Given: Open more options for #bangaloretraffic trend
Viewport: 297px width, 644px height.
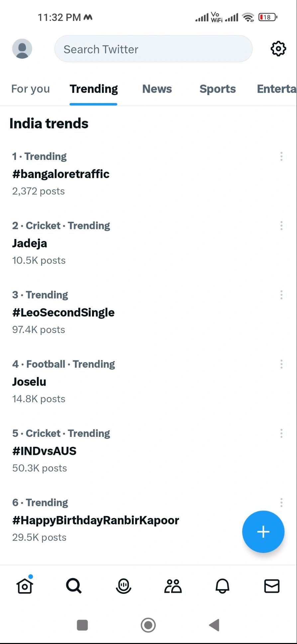Looking at the screenshot, I should click(x=281, y=156).
